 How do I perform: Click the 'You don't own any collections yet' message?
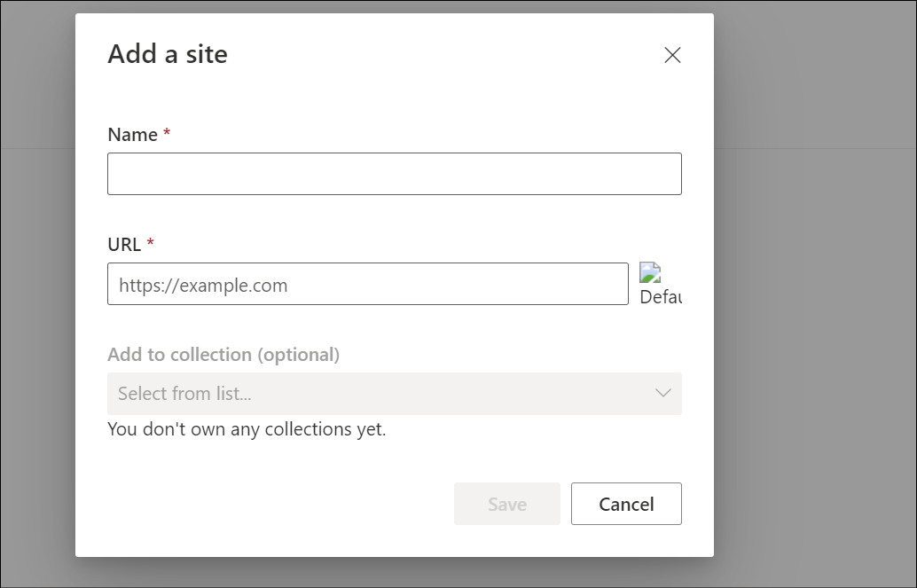[x=247, y=430]
